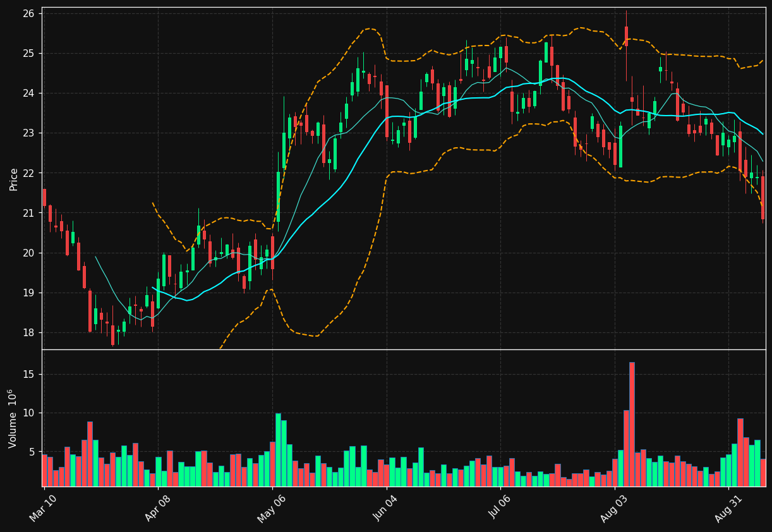The height and width of the screenshot is (532, 772).
Task: Click the first red candlestick at Mar 10
Action: tap(44, 197)
